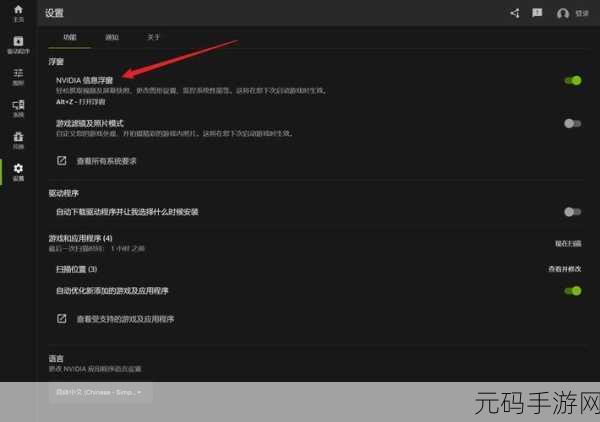
Task: Toggle 自动优化新添加的游戏及应用程序 switch
Action: coord(573,291)
